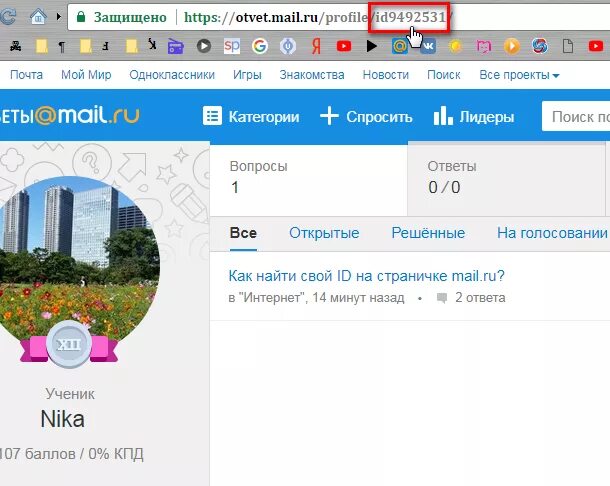The width and height of the screenshot is (610, 486).
Task: Switch to the На голосовании tab
Action: point(552,233)
